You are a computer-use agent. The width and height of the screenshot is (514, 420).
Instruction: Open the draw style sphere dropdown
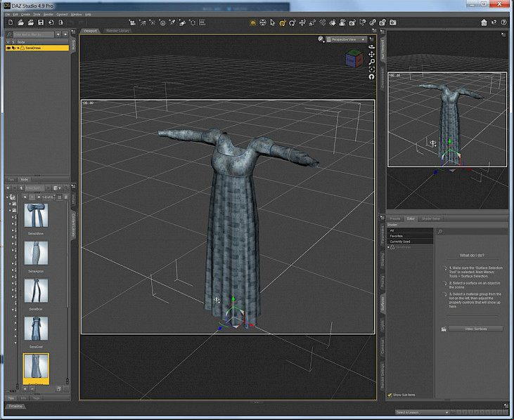321,39
